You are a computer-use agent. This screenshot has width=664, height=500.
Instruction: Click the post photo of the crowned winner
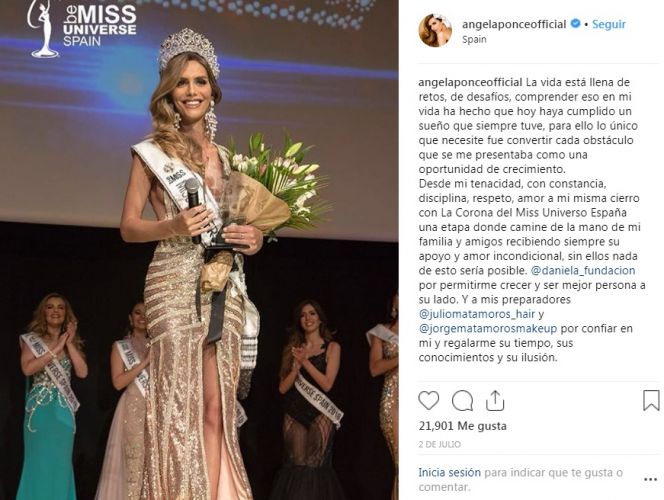pyautogui.click(x=199, y=250)
